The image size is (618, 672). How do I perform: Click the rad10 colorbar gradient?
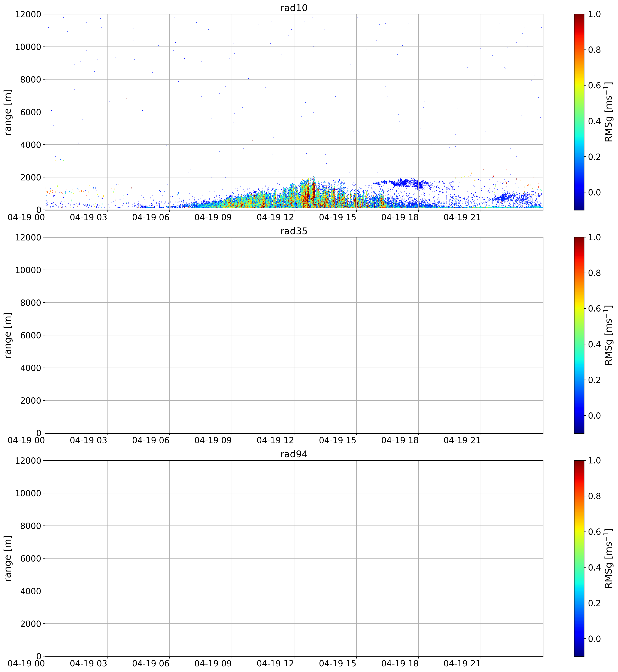pyautogui.click(x=579, y=112)
